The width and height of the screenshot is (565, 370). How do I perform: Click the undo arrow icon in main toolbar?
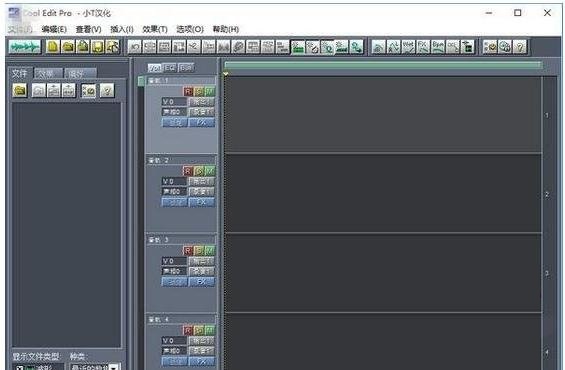click(x=135, y=47)
